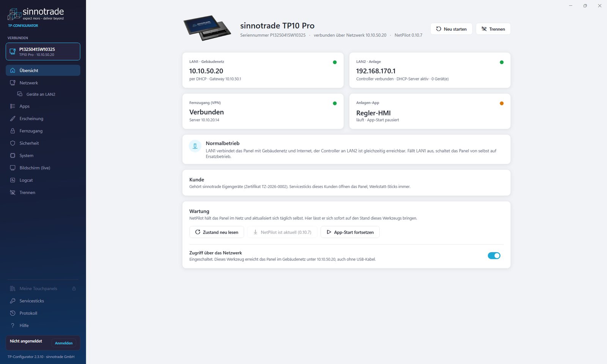607x364 pixels.
Task: Click the Fernzugang lock icon
Action: [x=13, y=131]
